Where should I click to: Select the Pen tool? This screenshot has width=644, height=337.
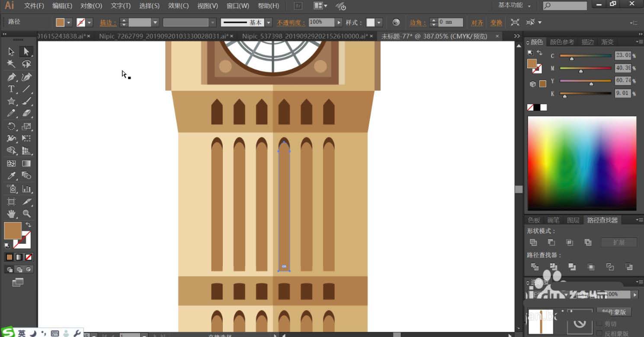(11, 77)
